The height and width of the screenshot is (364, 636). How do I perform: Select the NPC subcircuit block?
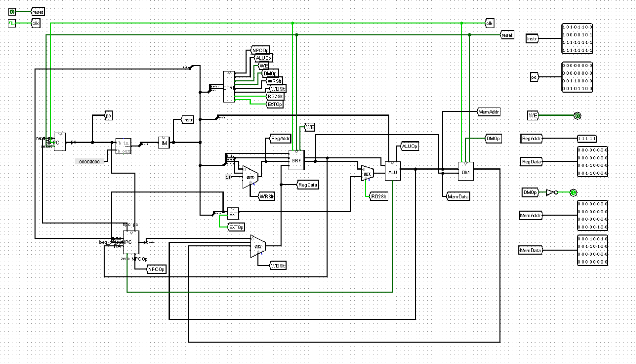(131, 242)
